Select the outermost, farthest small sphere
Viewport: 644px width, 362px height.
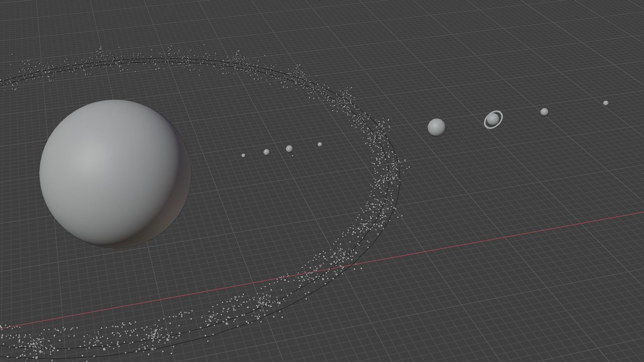(605, 103)
